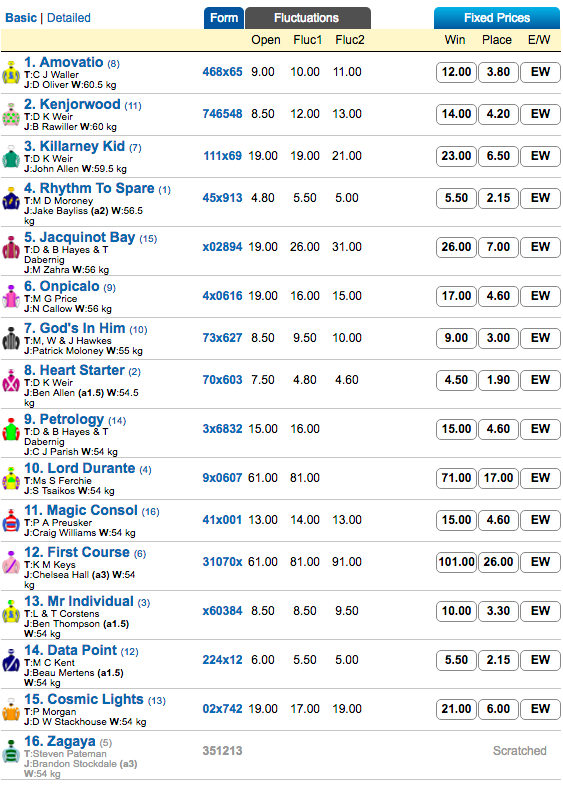Viewport: 563px width, 785px height.
Task: Click Data Point's navy jockey silks icon
Action: (x=11, y=661)
